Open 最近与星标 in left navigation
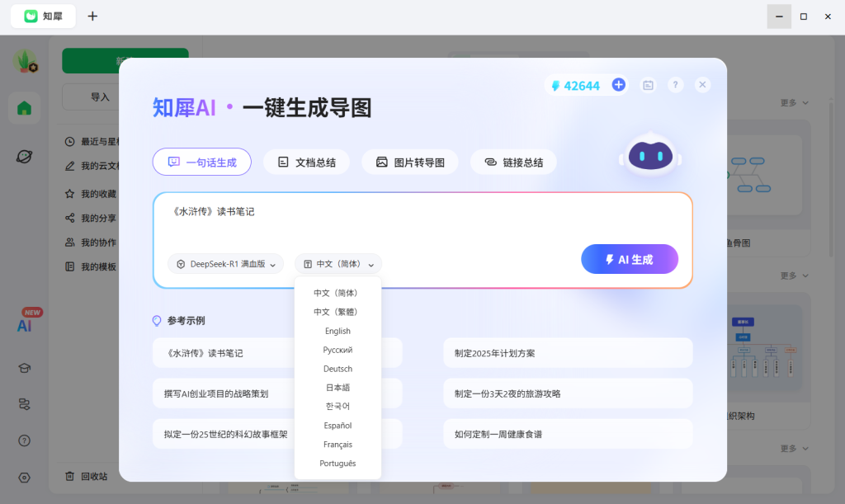This screenshot has width=845, height=504. coord(92,142)
